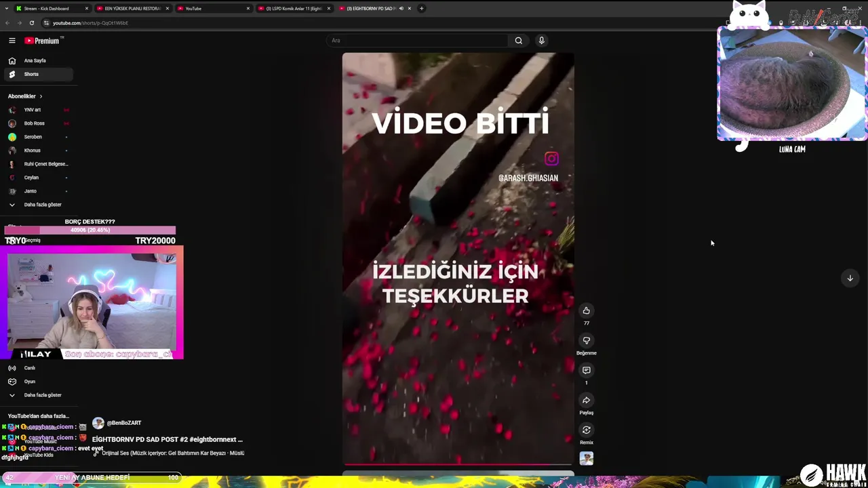Open a new browser tab

pyautogui.click(x=421, y=8)
